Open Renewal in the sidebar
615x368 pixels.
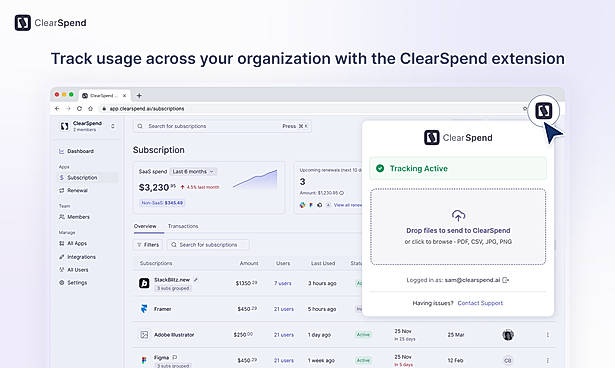(74, 190)
